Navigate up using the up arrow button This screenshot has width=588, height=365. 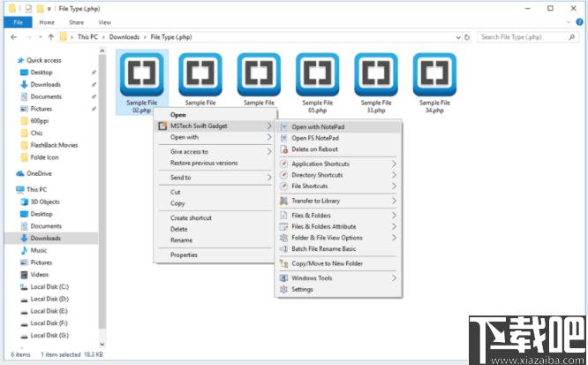click(51, 37)
